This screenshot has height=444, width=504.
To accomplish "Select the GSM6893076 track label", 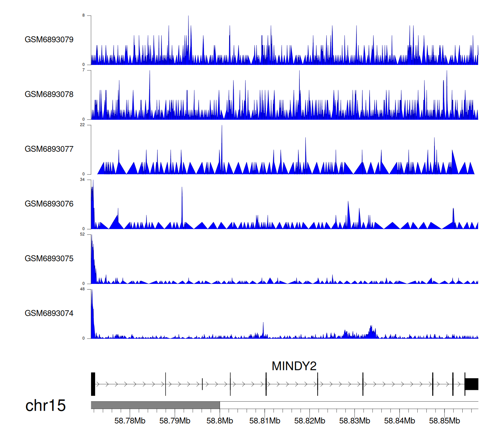I will pyautogui.click(x=49, y=204).
